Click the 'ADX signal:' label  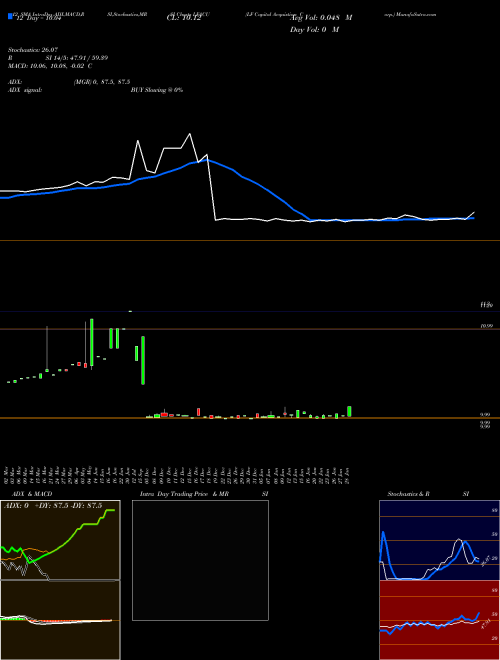[x=25, y=90]
